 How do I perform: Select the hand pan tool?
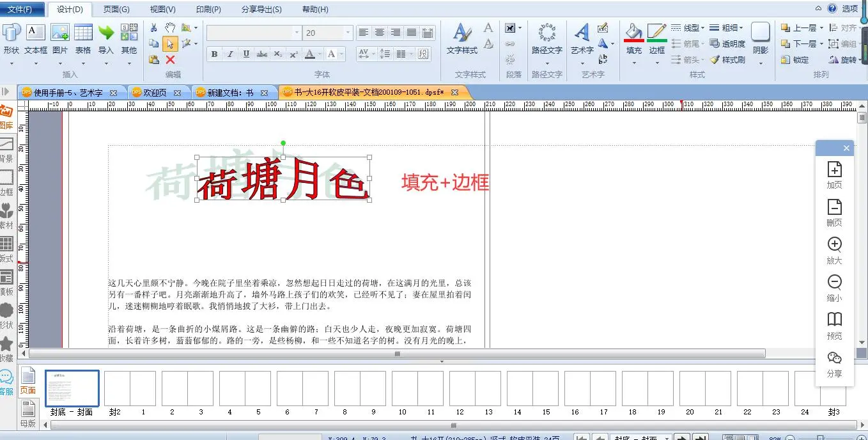(x=170, y=27)
